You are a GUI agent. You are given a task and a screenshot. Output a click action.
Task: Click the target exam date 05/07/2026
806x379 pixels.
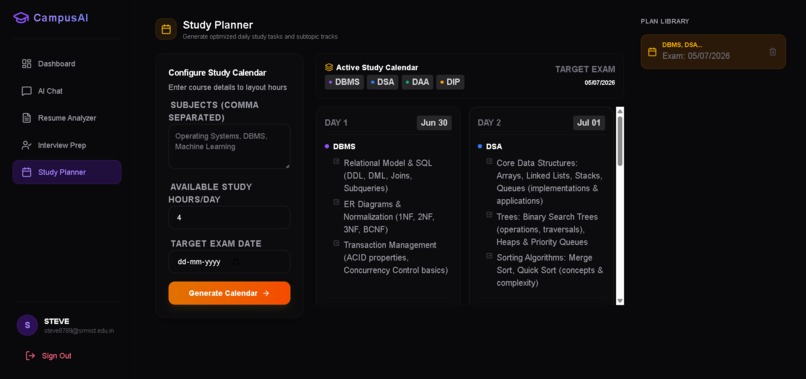599,83
